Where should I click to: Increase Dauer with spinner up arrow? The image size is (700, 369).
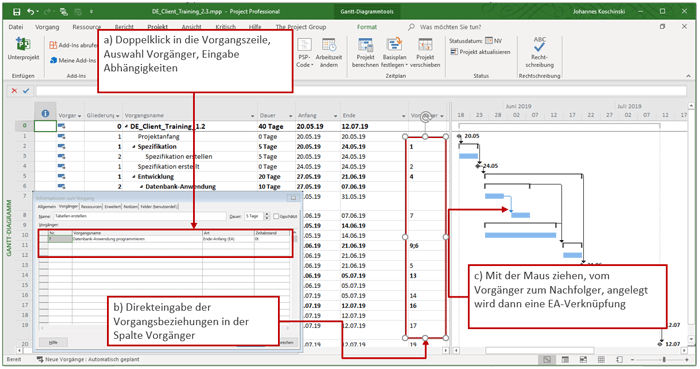[267, 214]
